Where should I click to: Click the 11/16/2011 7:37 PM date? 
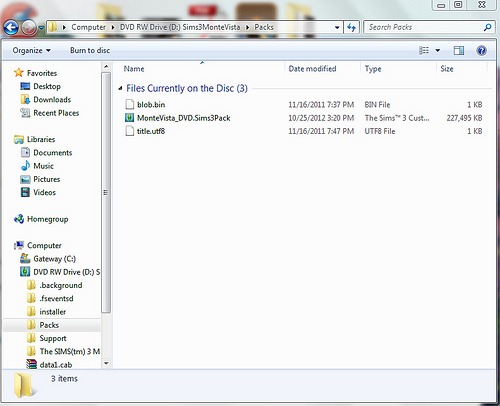coord(321,105)
